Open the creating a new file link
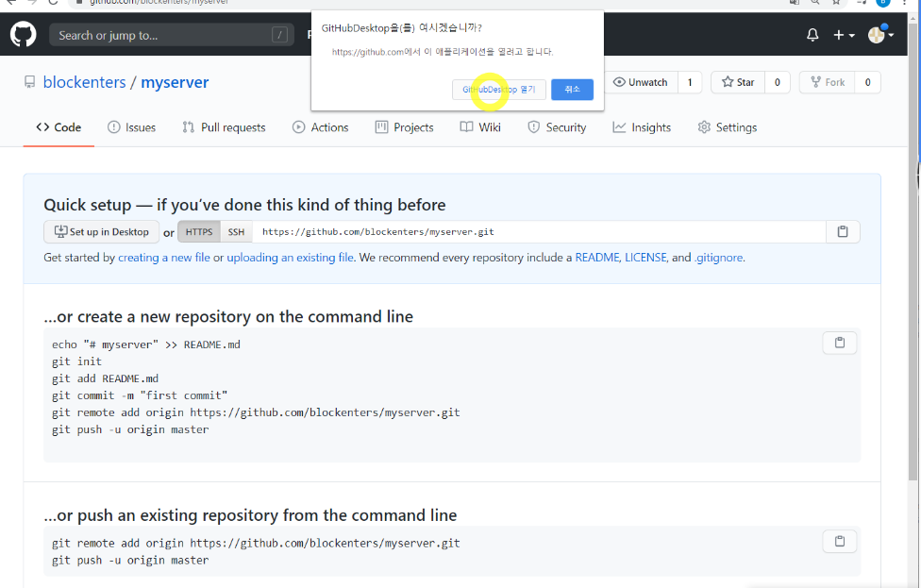The width and height of the screenshot is (921, 588). tap(164, 258)
